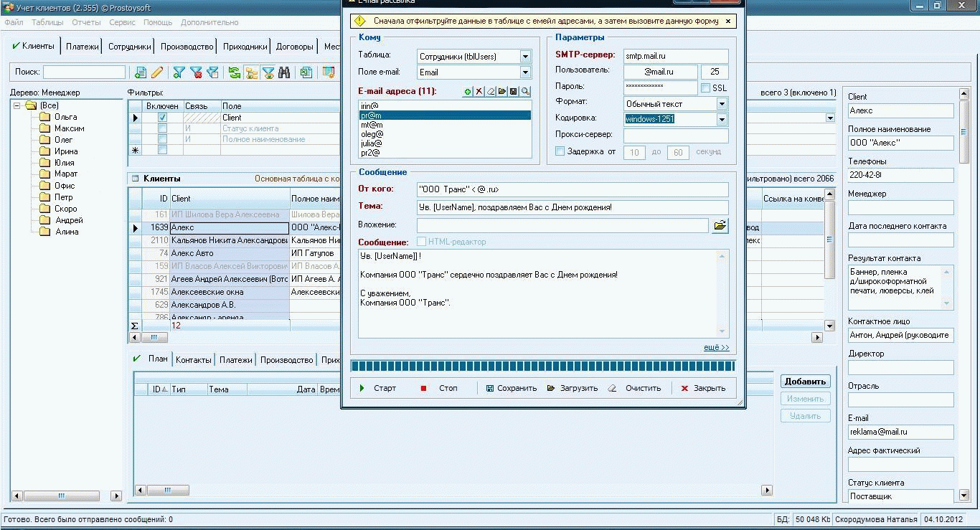980x530 pixels.
Task: Open the Таблица dropdown Сотрудники (tblUsers)
Action: click(525, 56)
